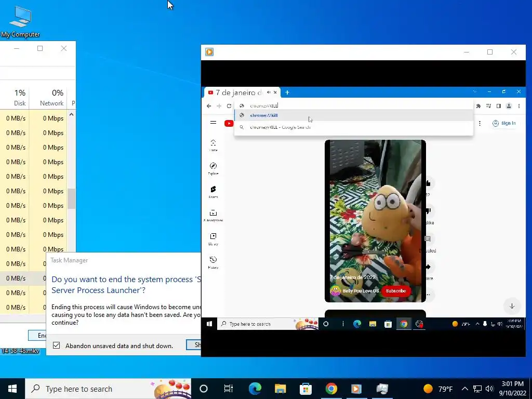Image resolution: width=532 pixels, height=399 pixels.
Task: Go to next Short with down arrow
Action: [x=512, y=306]
